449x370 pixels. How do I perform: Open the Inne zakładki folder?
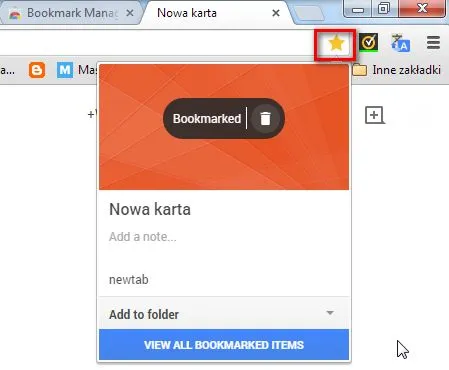(396, 70)
